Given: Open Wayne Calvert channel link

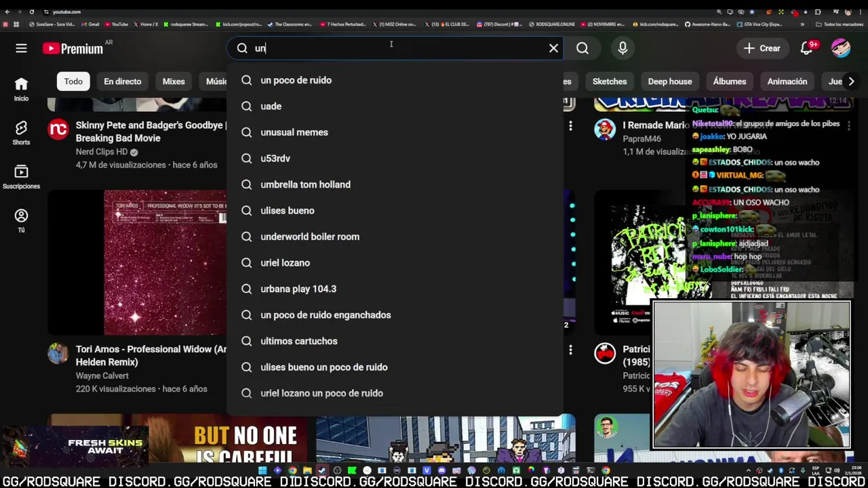Looking at the screenshot, I should click(x=102, y=375).
